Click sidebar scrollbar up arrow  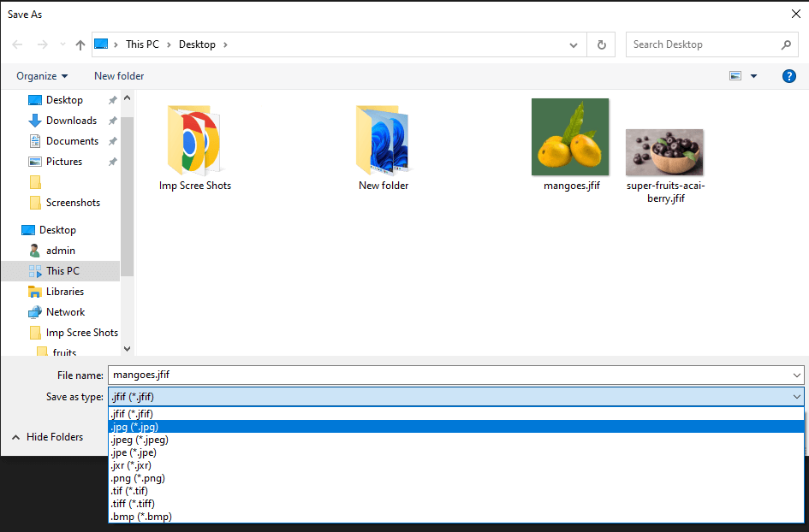127,98
